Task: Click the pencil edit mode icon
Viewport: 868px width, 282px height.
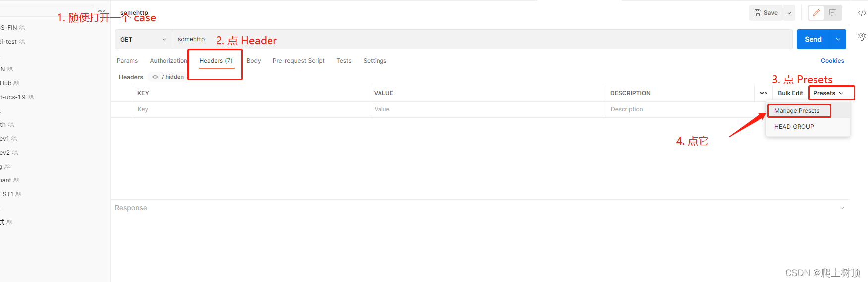Action: (816, 13)
